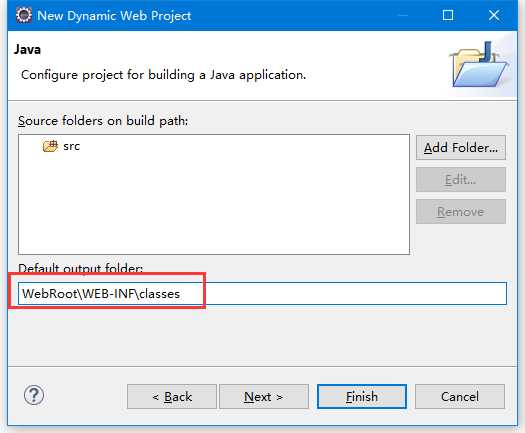Click the Default output folder label
Image resolution: width=525 pixels, height=433 pixels.
(80, 268)
